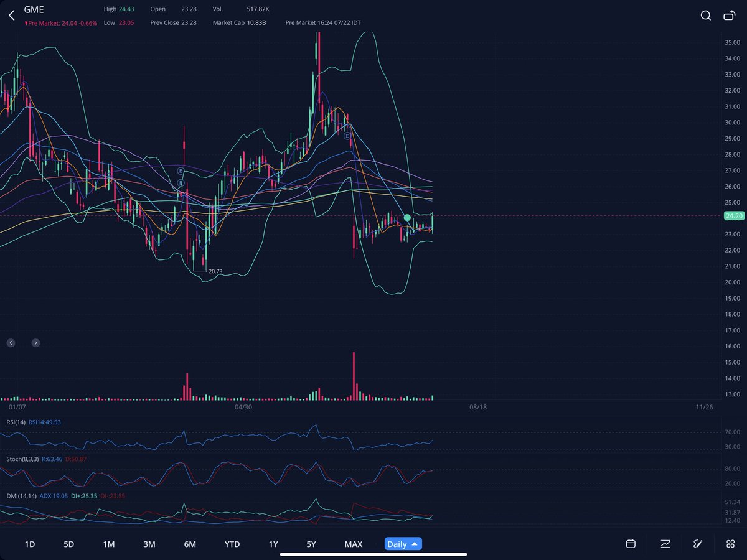Select the 5Y time range
This screenshot has height=560, width=747.
point(311,544)
